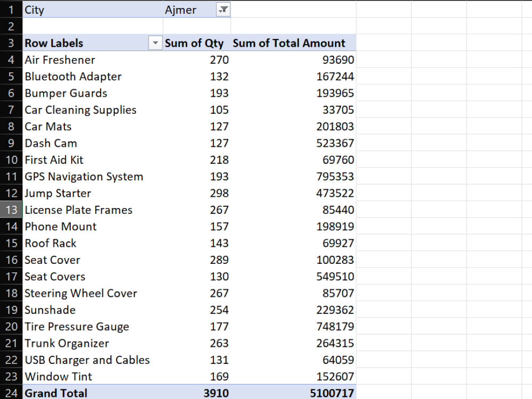Select quantity value 270 for Air Freshener

point(197,60)
